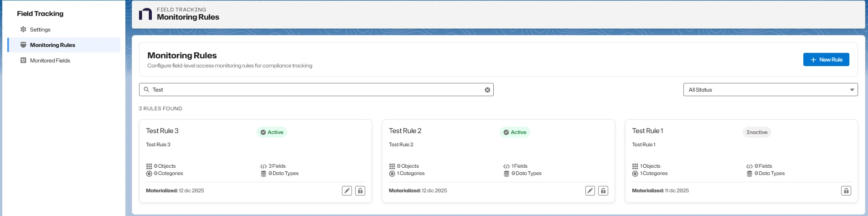
Task: Open the Settings page in the sidebar
Action: click(x=40, y=30)
